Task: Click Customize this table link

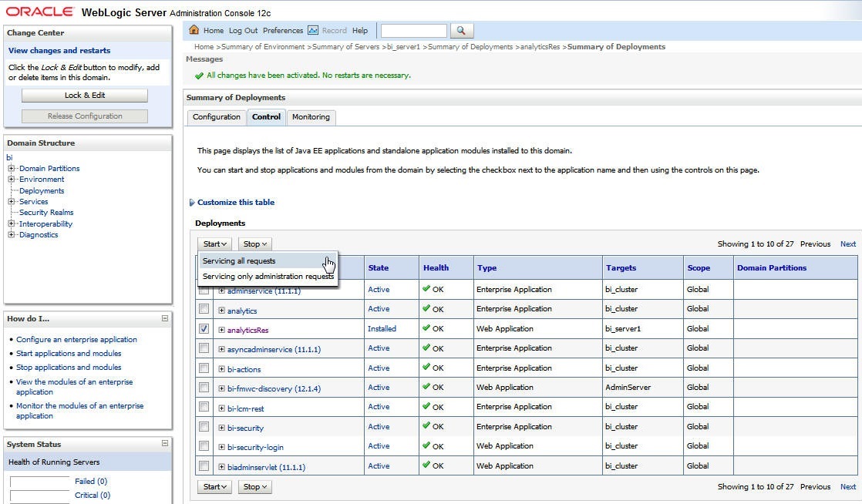Action: pos(236,202)
